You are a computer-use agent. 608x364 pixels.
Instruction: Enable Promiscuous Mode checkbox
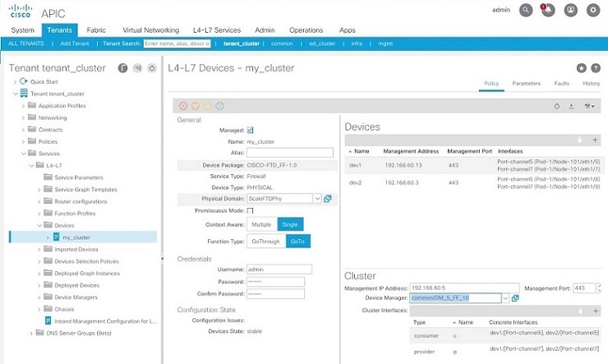pos(250,211)
